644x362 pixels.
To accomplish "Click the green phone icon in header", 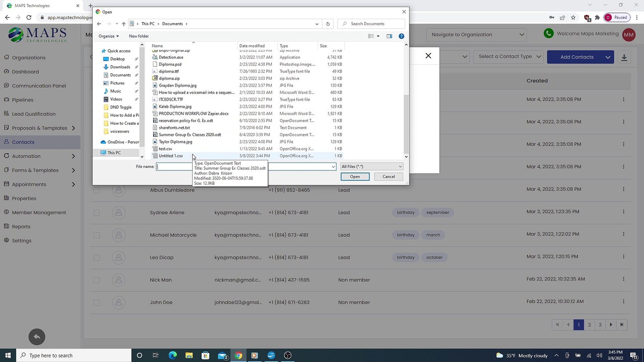I will pyautogui.click(x=549, y=34).
